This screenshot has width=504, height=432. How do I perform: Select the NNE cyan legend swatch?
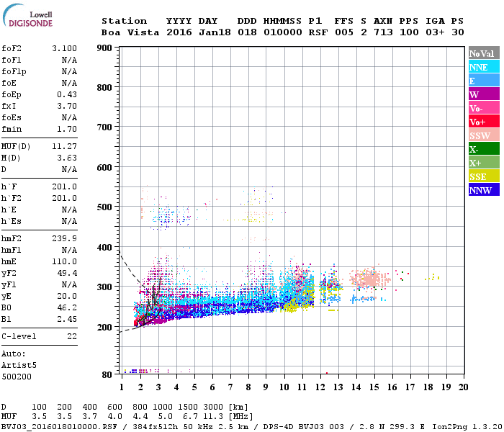[484, 67]
